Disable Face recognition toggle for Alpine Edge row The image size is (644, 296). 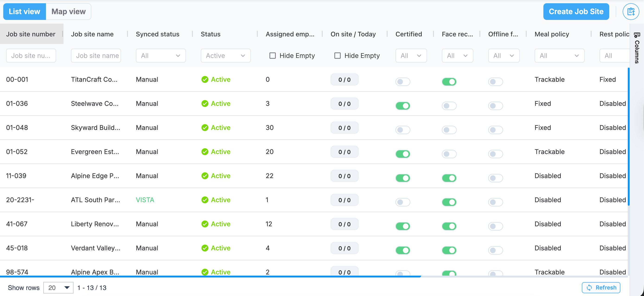click(x=449, y=178)
